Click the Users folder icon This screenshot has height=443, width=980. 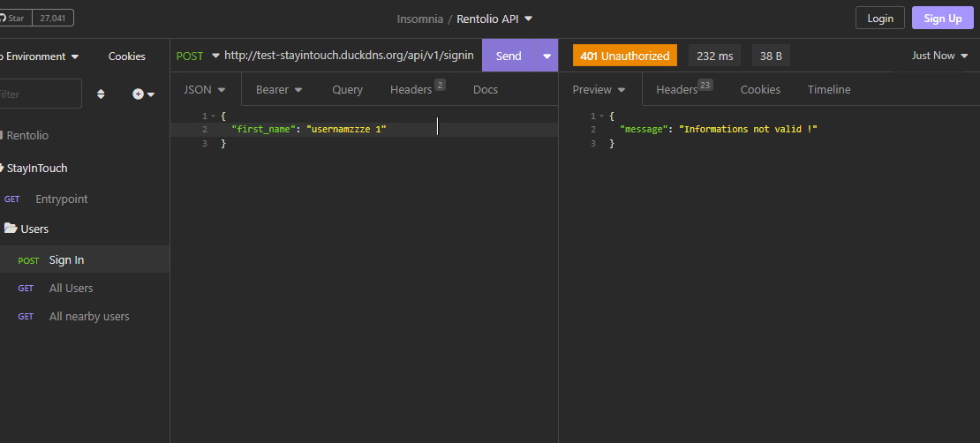[10, 229]
